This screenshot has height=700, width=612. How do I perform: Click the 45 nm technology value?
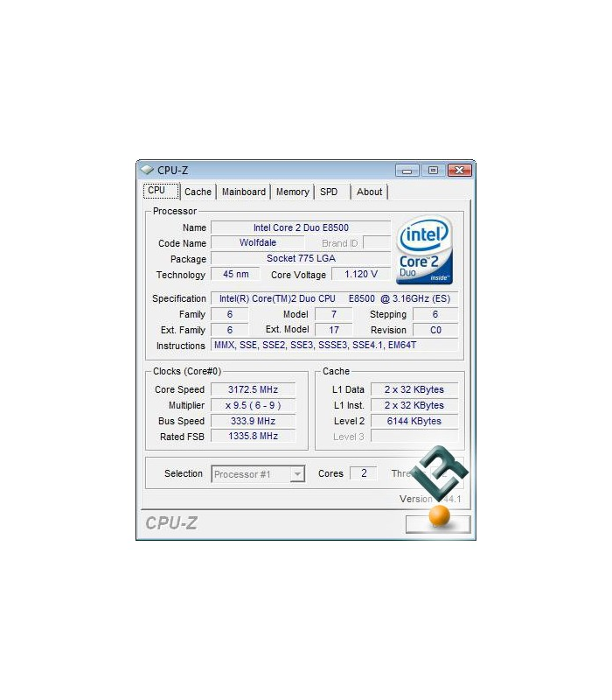coord(235,274)
